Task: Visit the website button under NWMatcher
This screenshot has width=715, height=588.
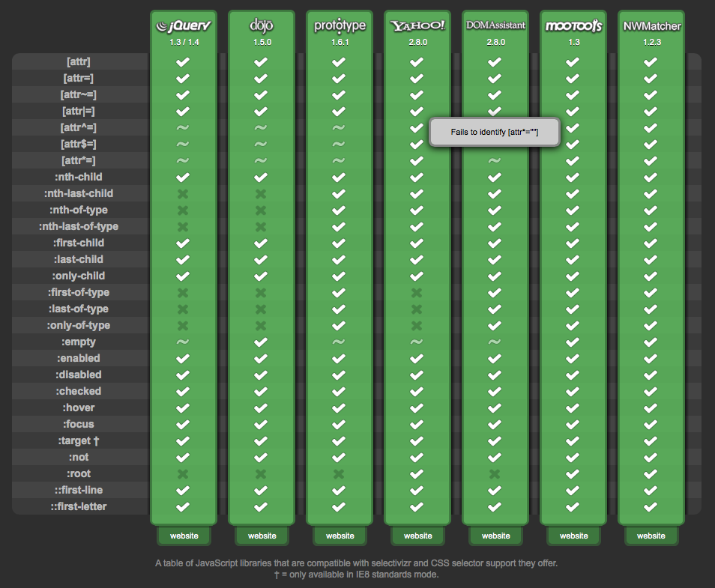Action: [x=651, y=536]
